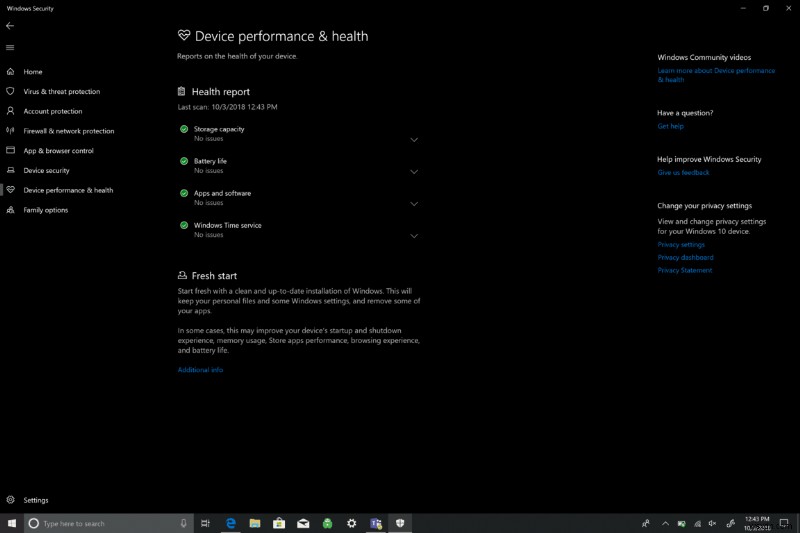Click the Get help link
This screenshot has width=800, height=533.
point(670,126)
